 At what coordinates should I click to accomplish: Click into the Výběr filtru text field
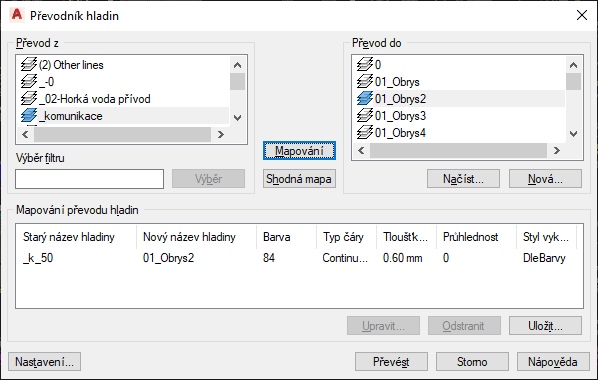click(89, 179)
